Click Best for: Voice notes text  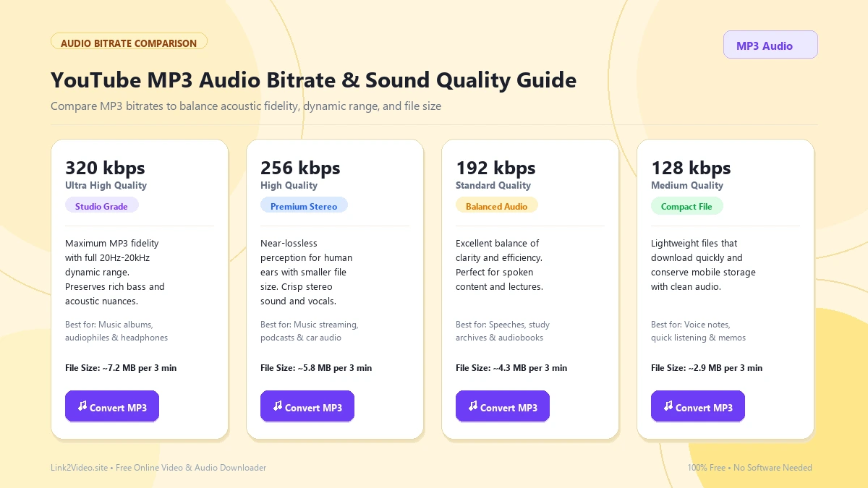click(698, 331)
